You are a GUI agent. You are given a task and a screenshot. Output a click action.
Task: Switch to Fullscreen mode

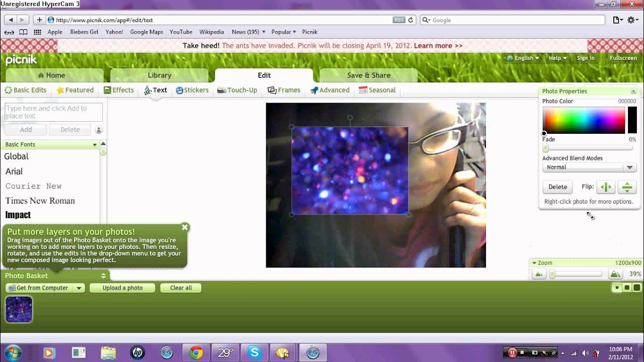tap(623, 58)
